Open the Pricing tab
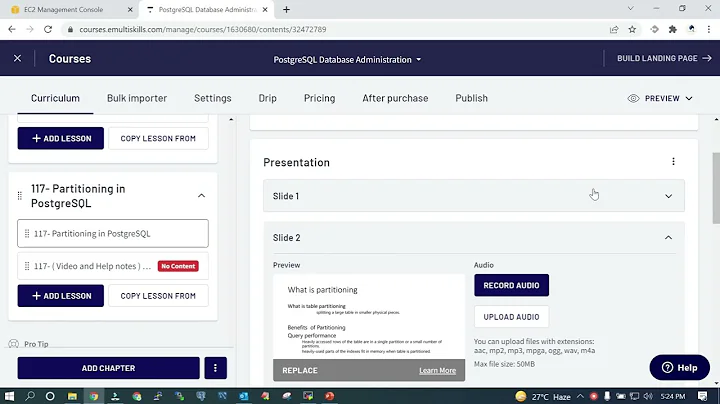The height and width of the screenshot is (404, 720). [x=320, y=98]
